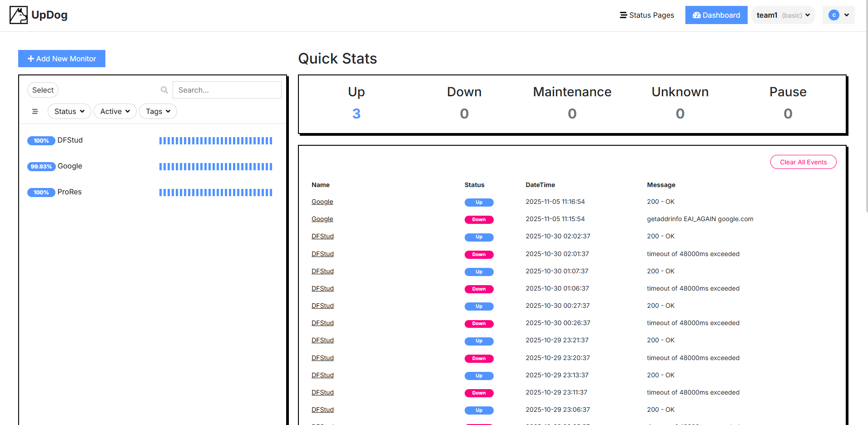Click the Up badge next to Google
Viewport: 868px width, 425px height.
(479, 202)
